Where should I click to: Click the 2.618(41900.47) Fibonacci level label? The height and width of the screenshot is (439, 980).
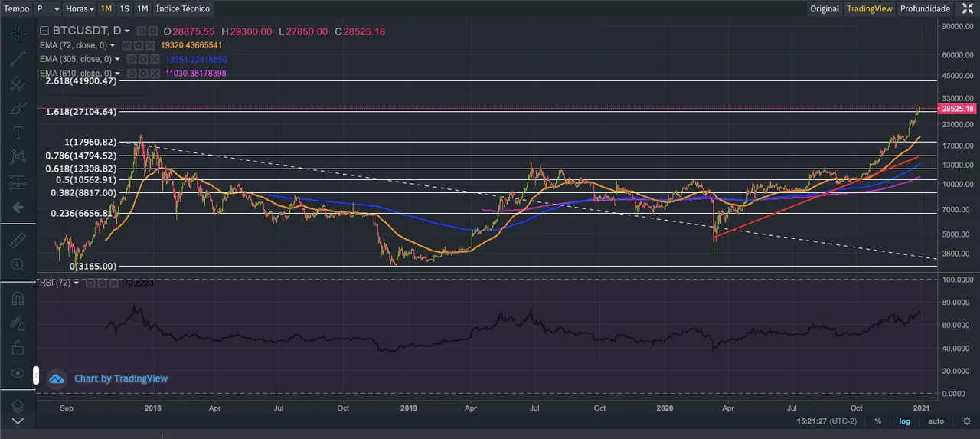click(x=80, y=80)
